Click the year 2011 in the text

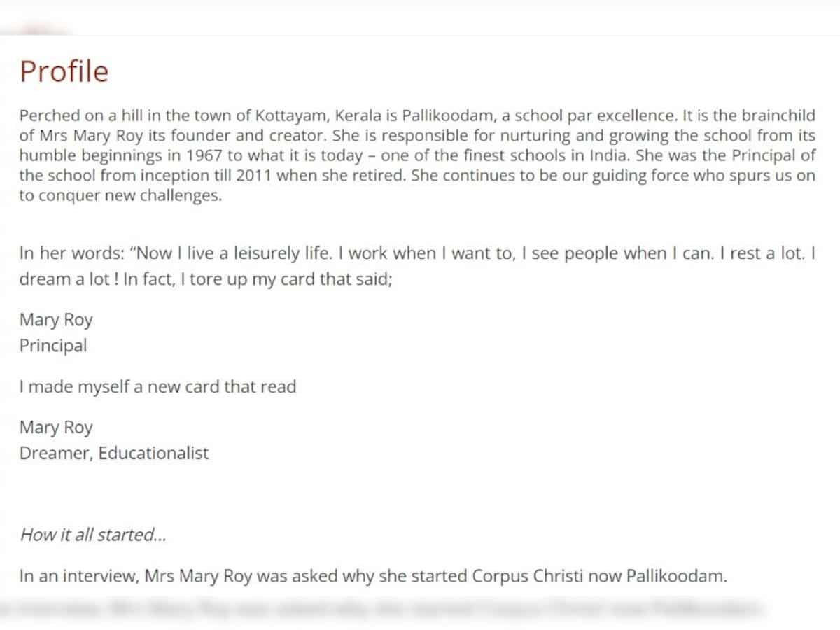click(253, 176)
